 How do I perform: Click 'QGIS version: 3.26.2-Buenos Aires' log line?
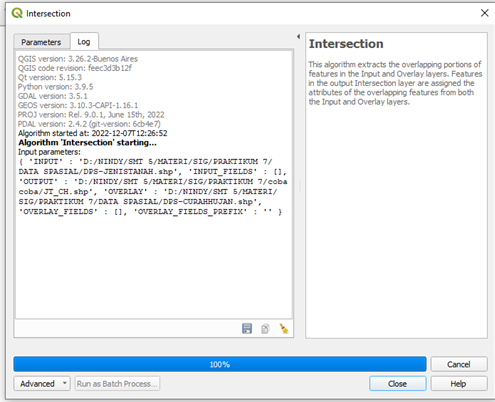(x=78, y=59)
